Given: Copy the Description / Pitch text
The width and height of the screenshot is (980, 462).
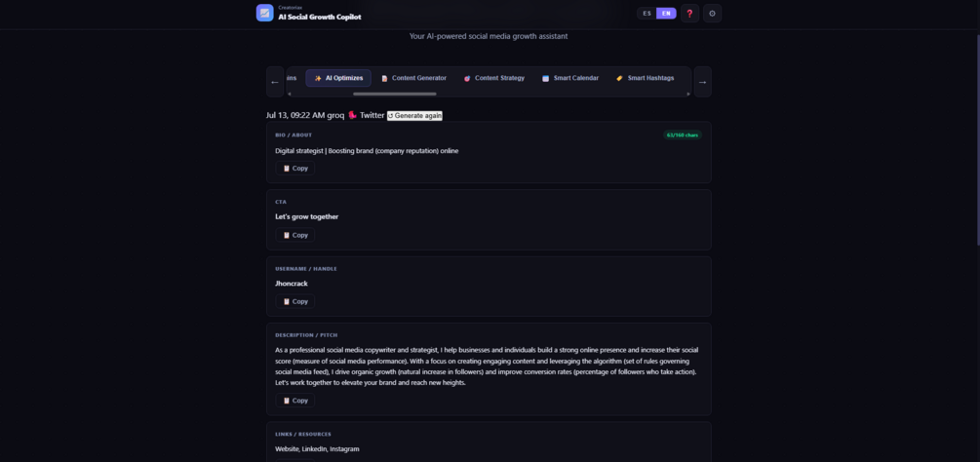Looking at the screenshot, I should point(295,401).
